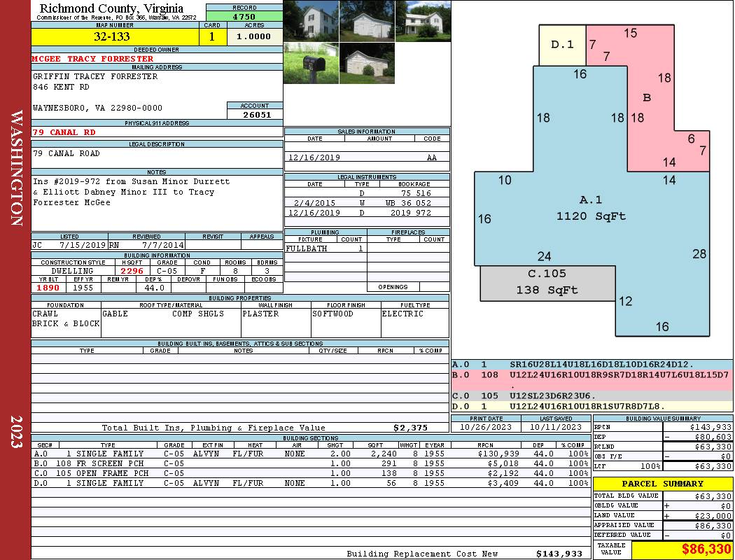Click section row D.0 SINGLE FAMILY
The width and height of the screenshot is (735, 560).
(310, 483)
